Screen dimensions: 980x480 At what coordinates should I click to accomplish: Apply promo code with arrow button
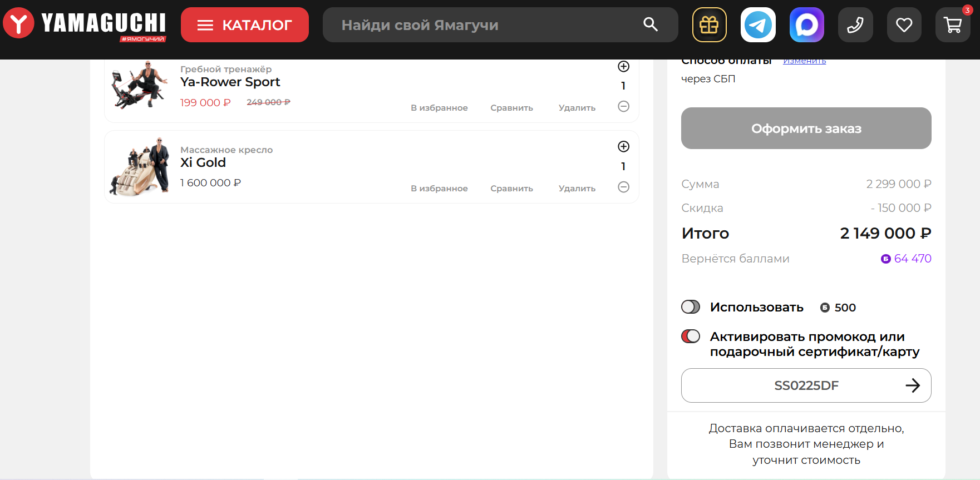913,385
